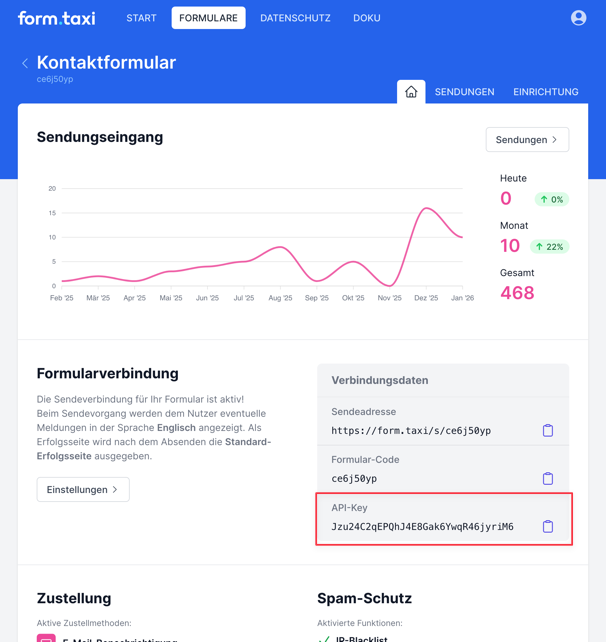Open START in the top navigation

pos(141,18)
